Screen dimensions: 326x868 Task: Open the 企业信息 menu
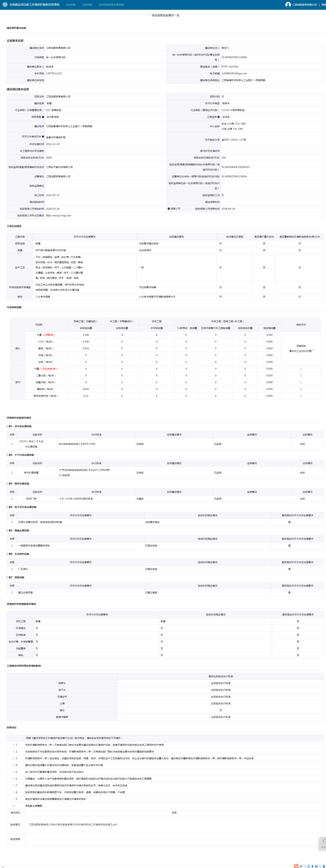(87, 5)
